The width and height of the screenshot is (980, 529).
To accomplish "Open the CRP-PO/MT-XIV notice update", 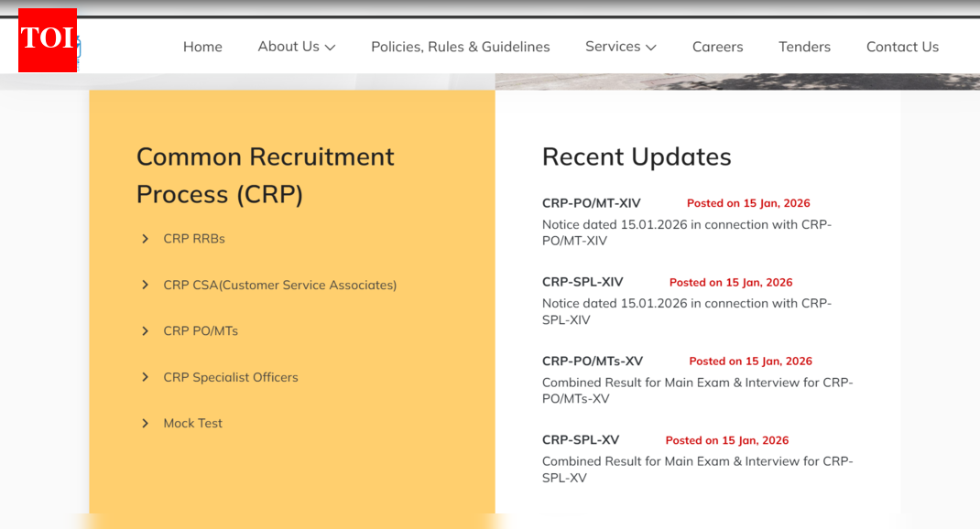I will tap(591, 203).
